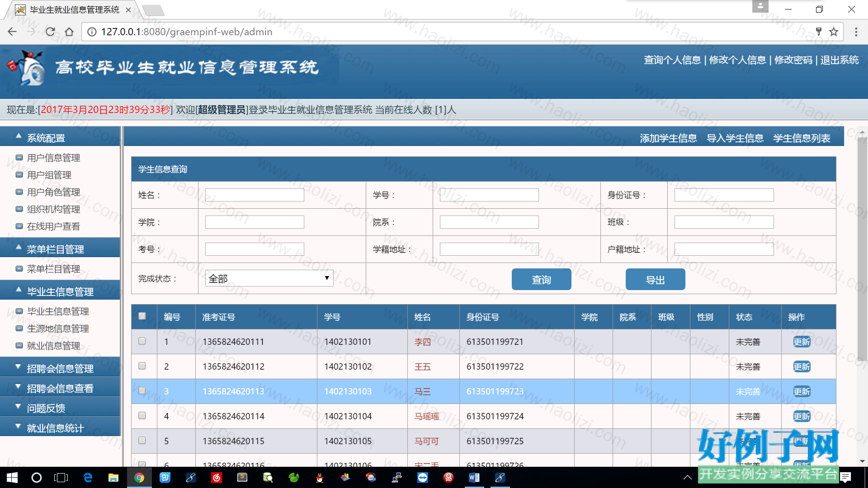Expand the 就业信息统计 section

(x=60, y=427)
